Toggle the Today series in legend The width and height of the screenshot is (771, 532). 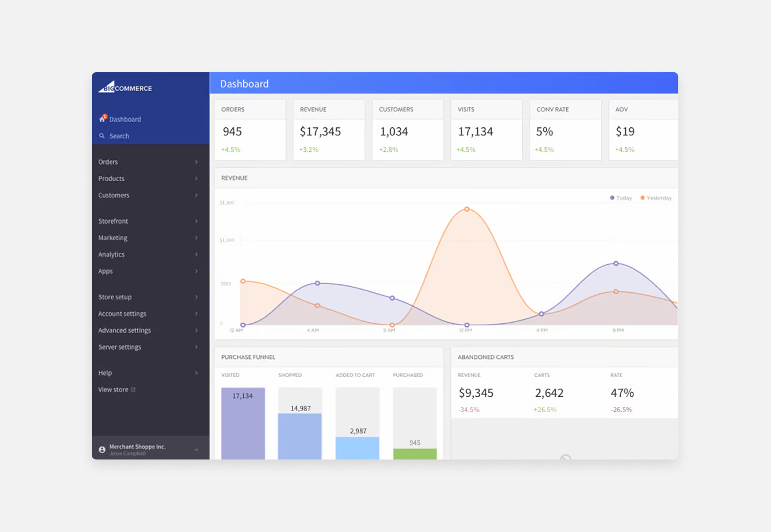tap(621, 198)
